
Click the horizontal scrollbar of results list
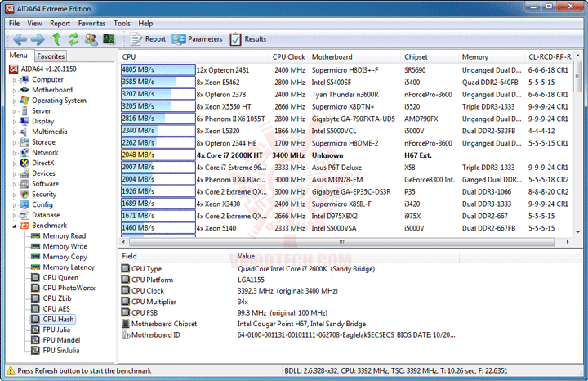[341, 242]
